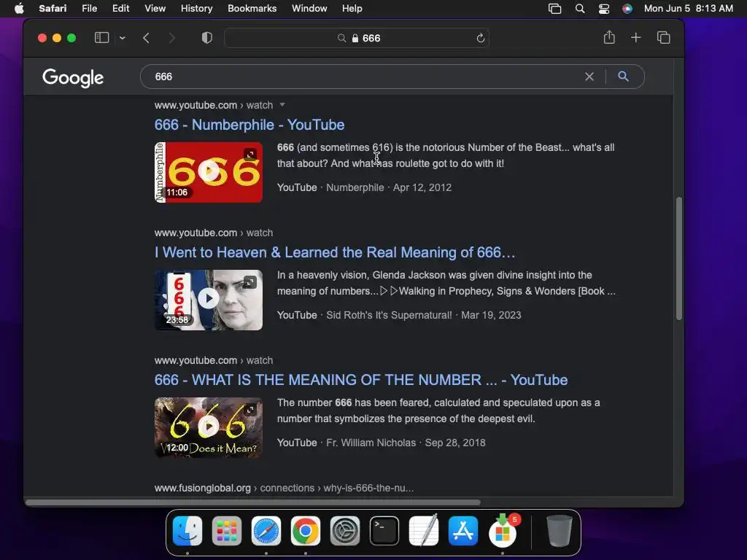Viewport: 747px width, 560px height.
Task: Go to the Google homepage logo
Action: (73, 77)
